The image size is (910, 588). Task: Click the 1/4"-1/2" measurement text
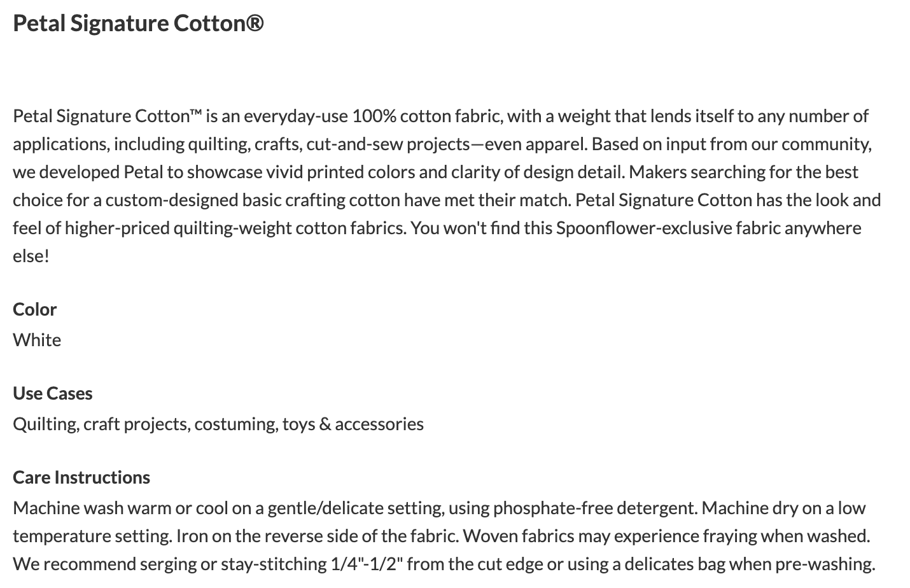(x=367, y=564)
